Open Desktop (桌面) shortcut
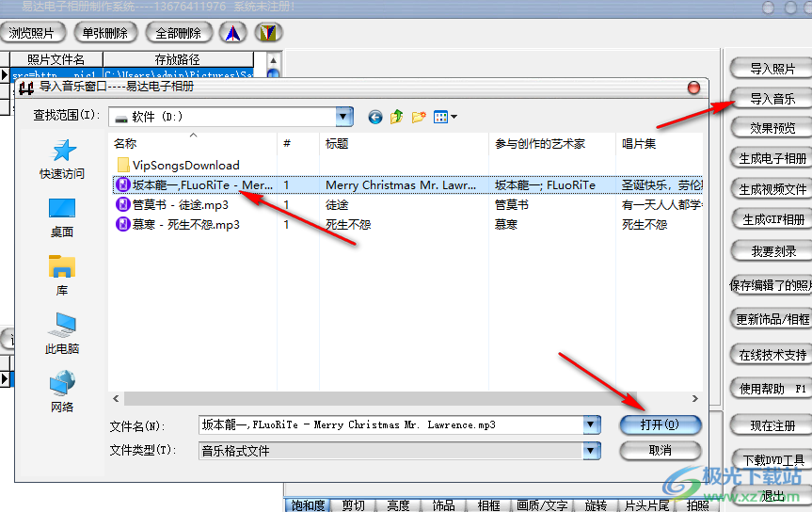This screenshot has height=512, width=812. (x=62, y=217)
